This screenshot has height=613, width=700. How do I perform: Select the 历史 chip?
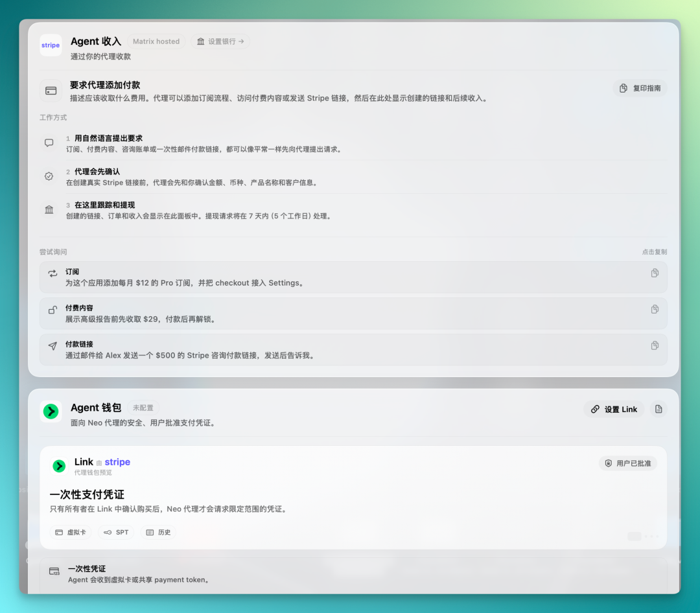tap(159, 532)
